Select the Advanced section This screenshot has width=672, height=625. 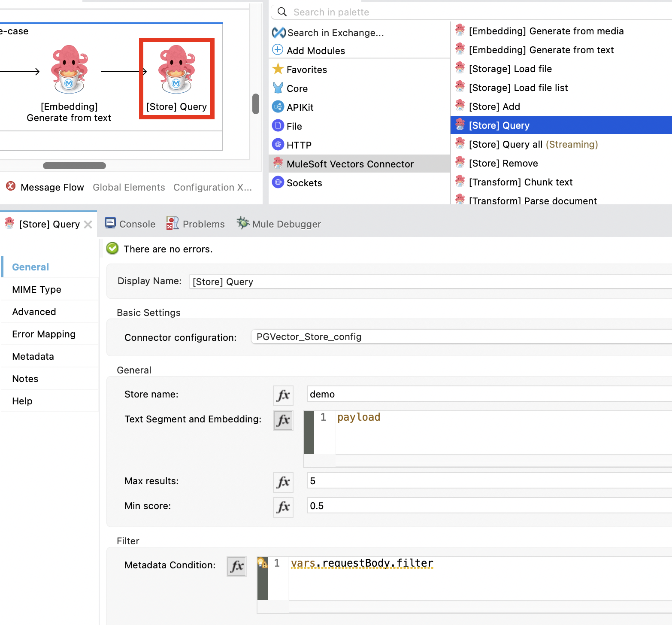(49, 312)
